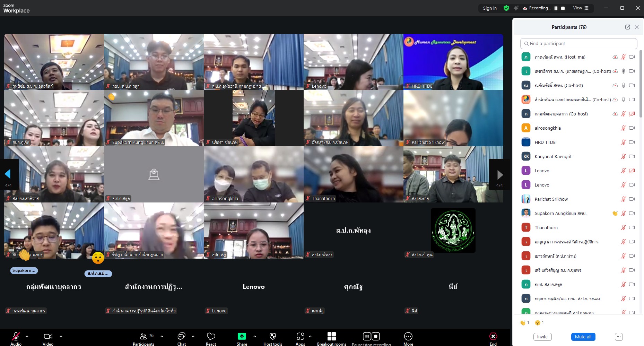Pop out the Participants panel
The height and width of the screenshot is (346, 644).
coord(627,27)
